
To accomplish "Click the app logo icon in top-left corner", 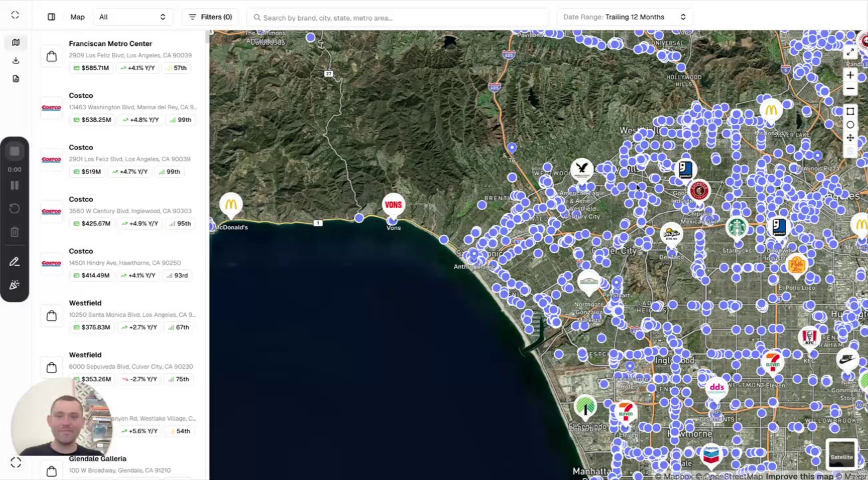I will click(x=15, y=15).
